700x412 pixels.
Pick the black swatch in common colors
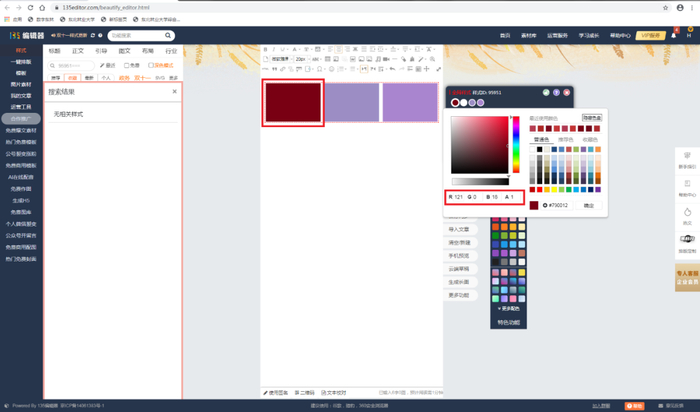539,149
